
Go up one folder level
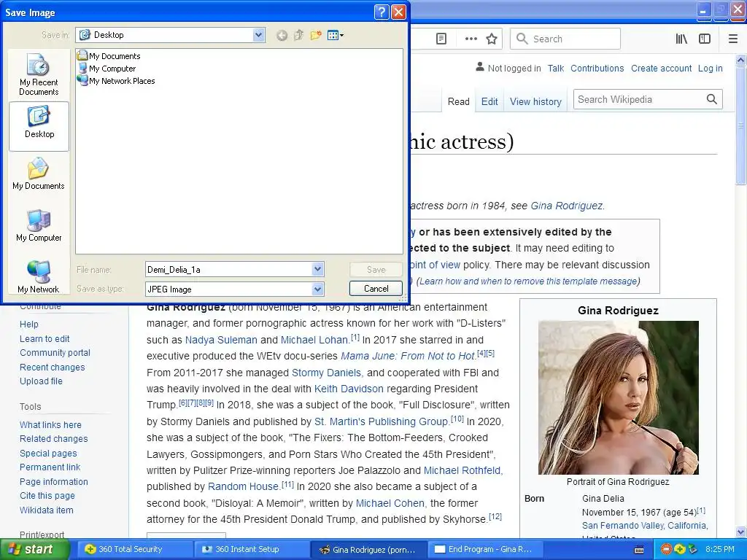[298, 35]
